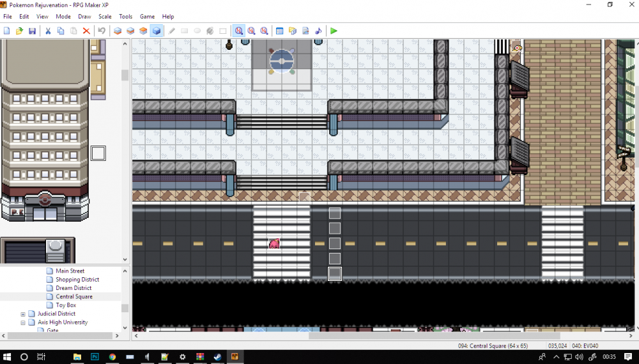Click the Undo toolbar icon
The height and width of the screenshot is (364, 639).
point(102,31)
